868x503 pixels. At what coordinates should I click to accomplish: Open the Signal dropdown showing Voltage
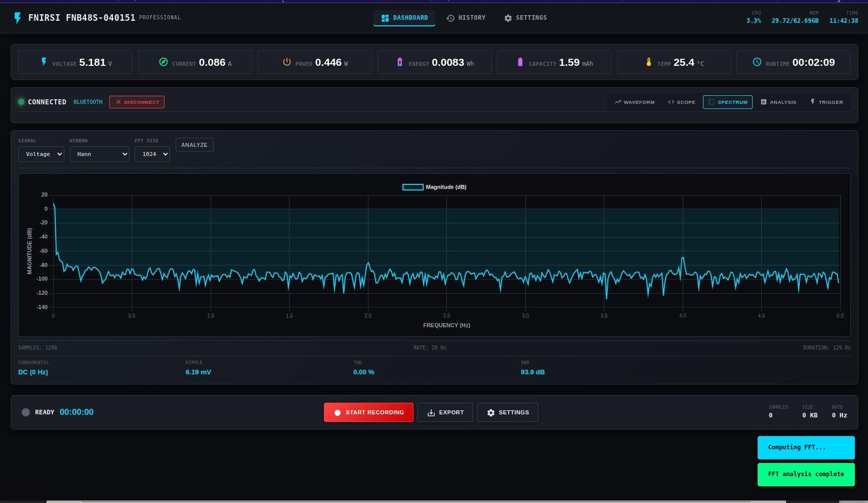point(41,154)
